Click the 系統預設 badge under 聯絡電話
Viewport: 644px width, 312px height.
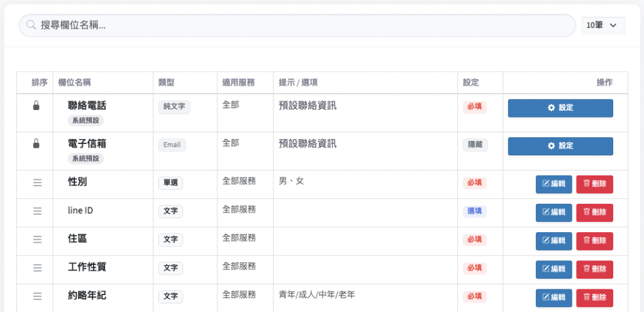click(86, 121)
